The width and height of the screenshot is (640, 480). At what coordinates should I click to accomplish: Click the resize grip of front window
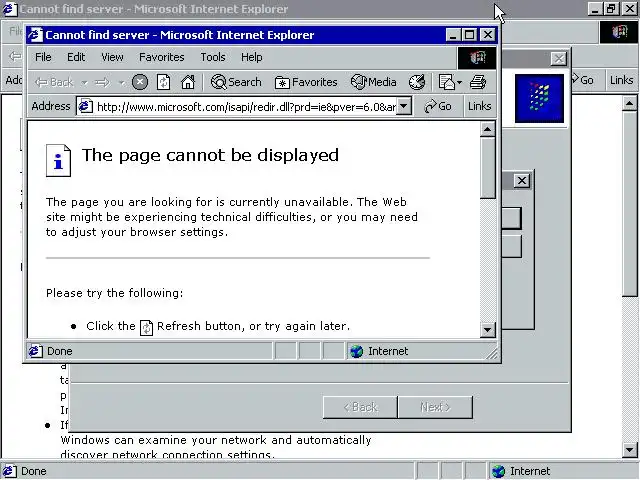493,354
